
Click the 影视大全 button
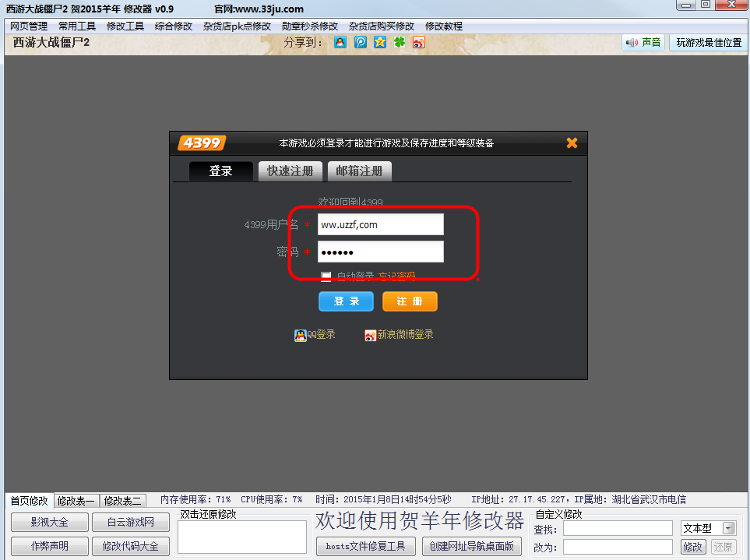pyautogui.click(x=50, y=522)
